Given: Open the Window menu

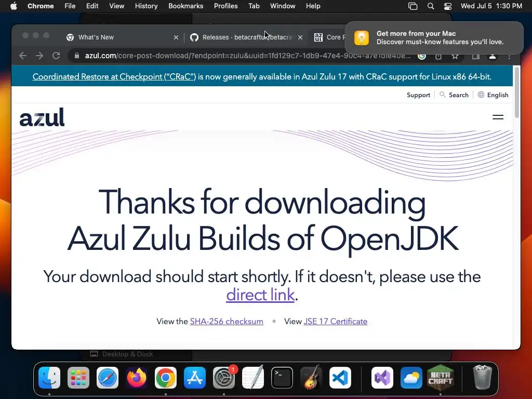Looking at the screenshot, I should click(283, 6).
